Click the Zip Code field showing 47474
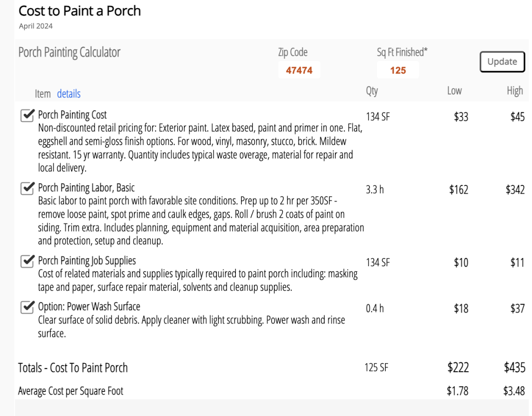Screen dimensions: 532x416 click(x=299, y=70)
